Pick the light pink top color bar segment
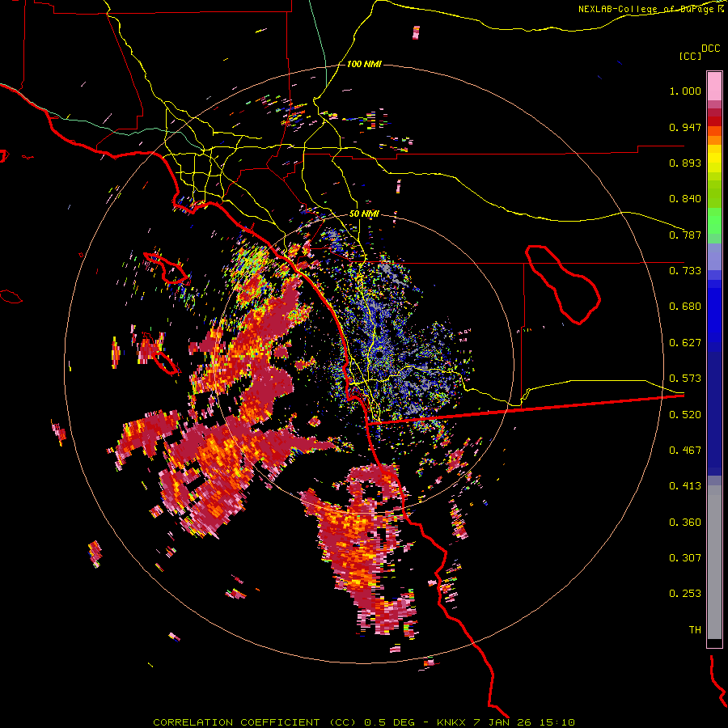 point(714,87)
